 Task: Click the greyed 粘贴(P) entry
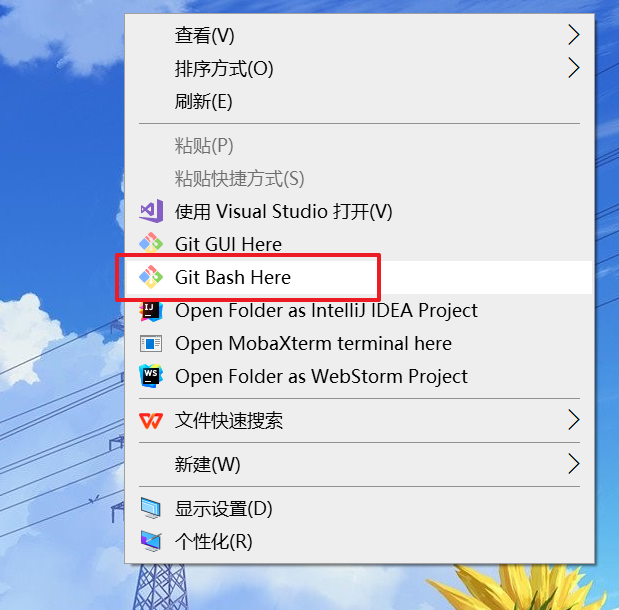pyautogui.click(x=359, y=145)
